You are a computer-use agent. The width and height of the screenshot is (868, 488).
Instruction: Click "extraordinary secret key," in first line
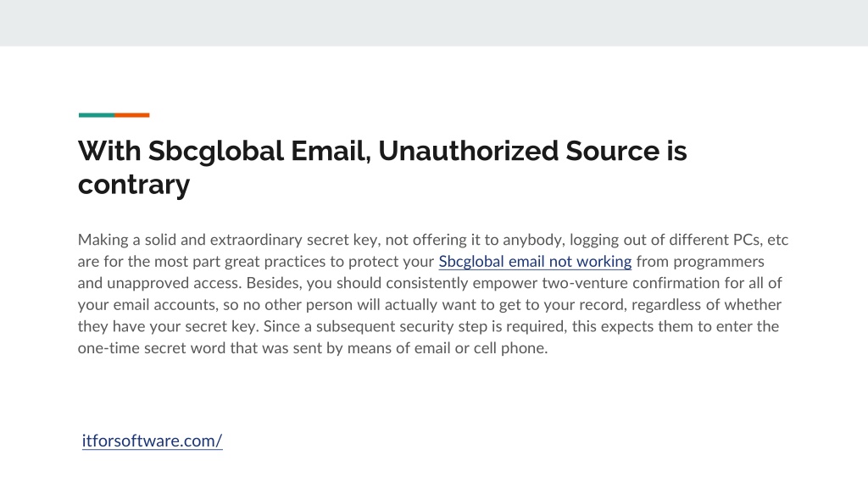pos(295,240)
